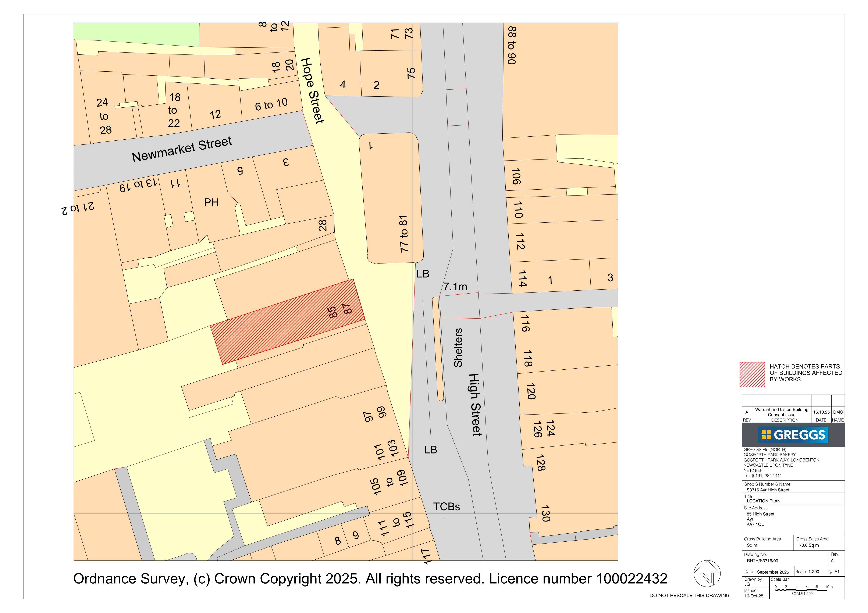Viewport: 868px width, 613px height.
Task: Click the '6 to 10' building label
Action: point(271,104)
